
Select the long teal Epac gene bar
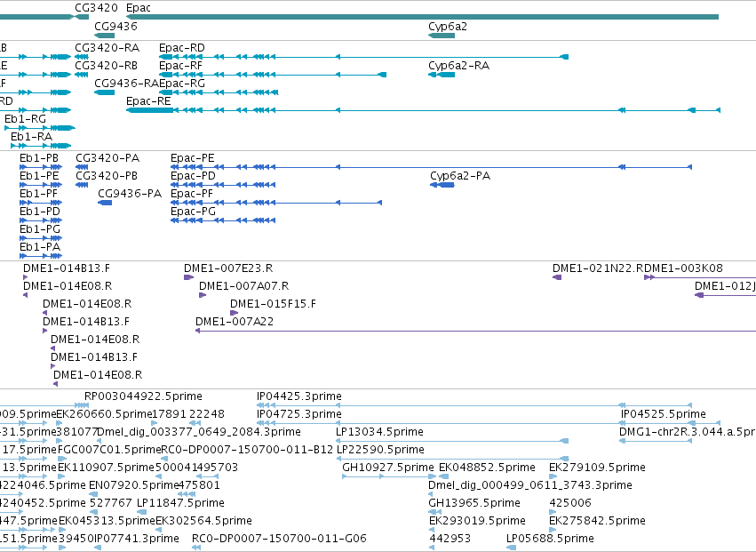[422, 17]
